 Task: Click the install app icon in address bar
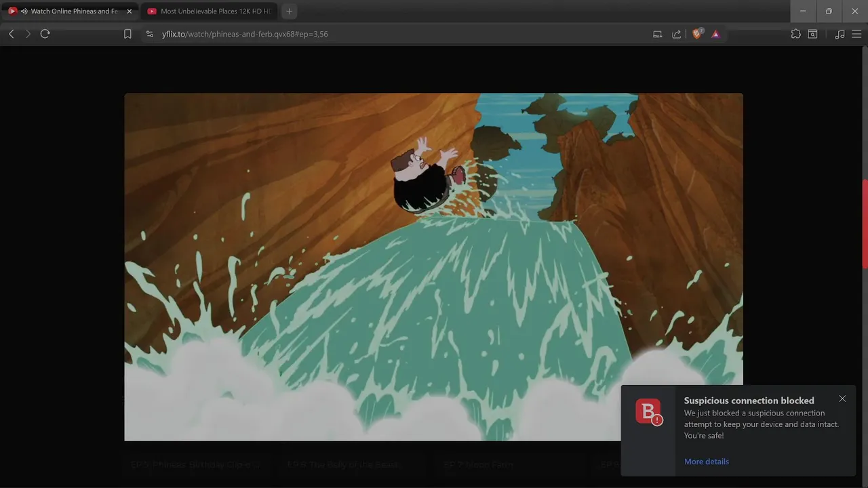coord(657,34)
